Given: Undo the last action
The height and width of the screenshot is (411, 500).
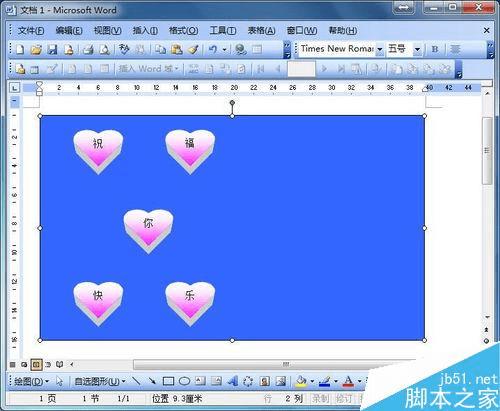Looking at the screenshot, I should (213, 50).
